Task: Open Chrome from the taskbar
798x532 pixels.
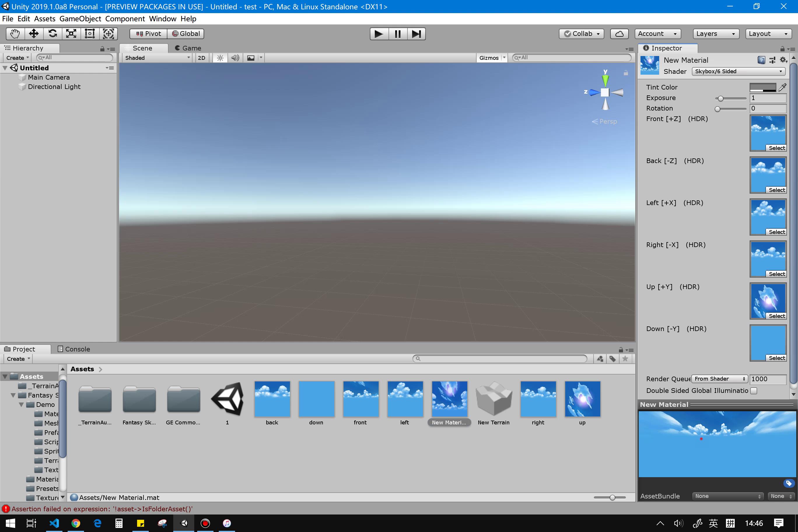Action: [x=76, y=523]
